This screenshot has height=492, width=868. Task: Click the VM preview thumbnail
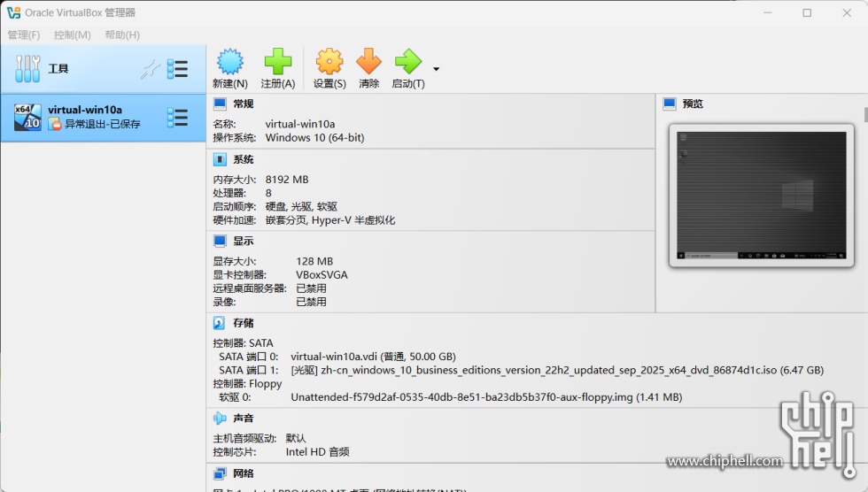pyautogui.click(x=761, y=194)
